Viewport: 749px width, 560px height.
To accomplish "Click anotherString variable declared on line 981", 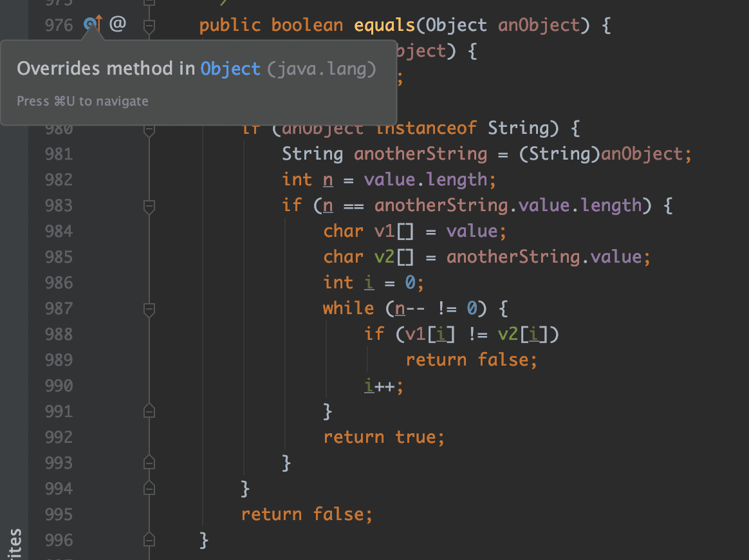I will point(420,154).
